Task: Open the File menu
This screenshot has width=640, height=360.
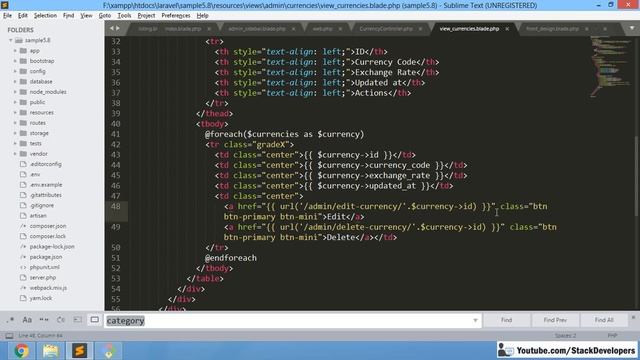Action: coord(7,16)
